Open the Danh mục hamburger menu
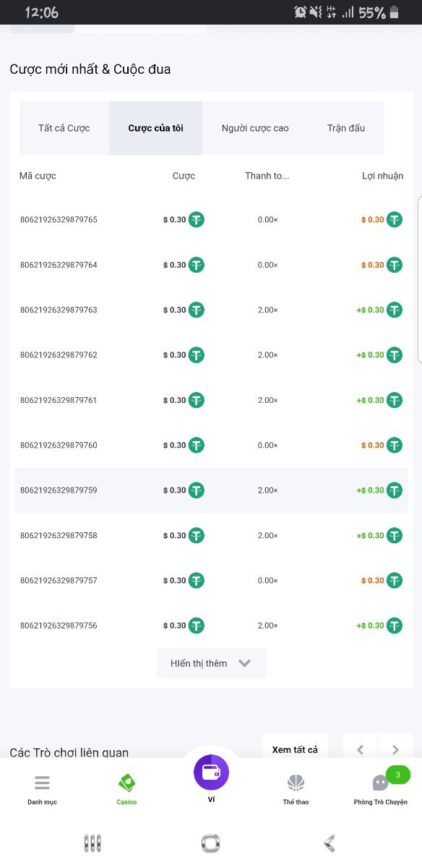This screenshot has width=422, height=868. point(42,783)
